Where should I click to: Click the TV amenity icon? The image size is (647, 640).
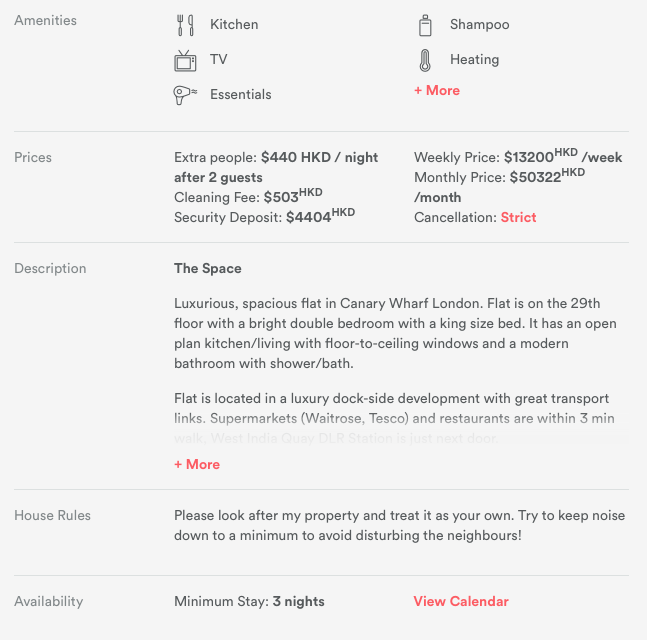(x=185, y=60)
